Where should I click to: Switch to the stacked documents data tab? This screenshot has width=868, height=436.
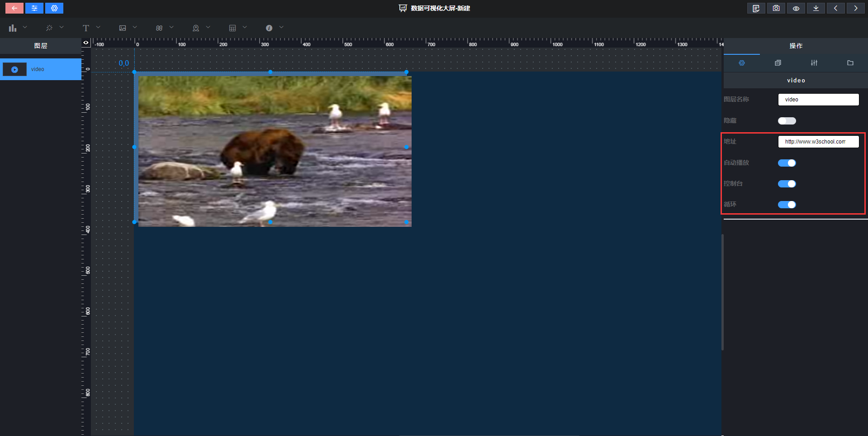tap(778, 63)
